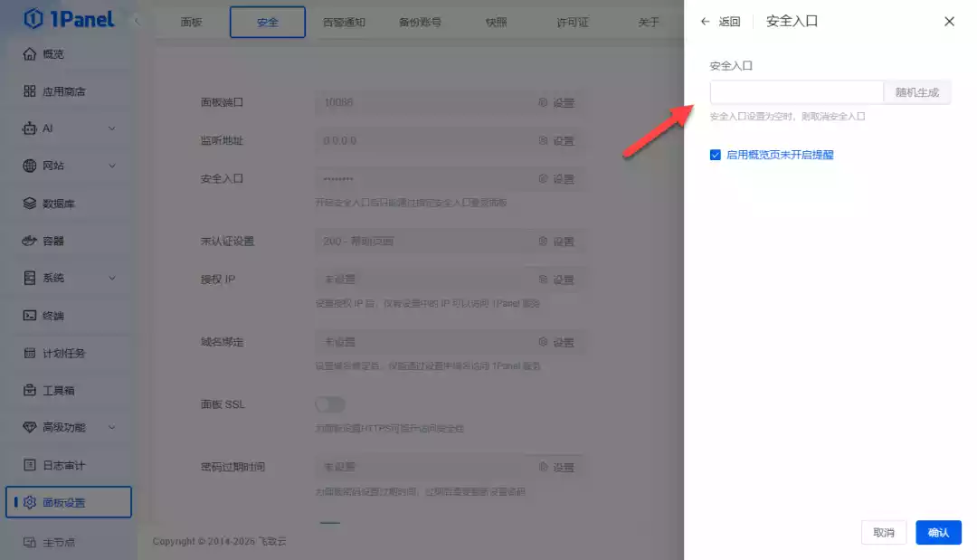Open the 日志审计 log audit icon
Viewport: 977px width, 560px height.
54,467
